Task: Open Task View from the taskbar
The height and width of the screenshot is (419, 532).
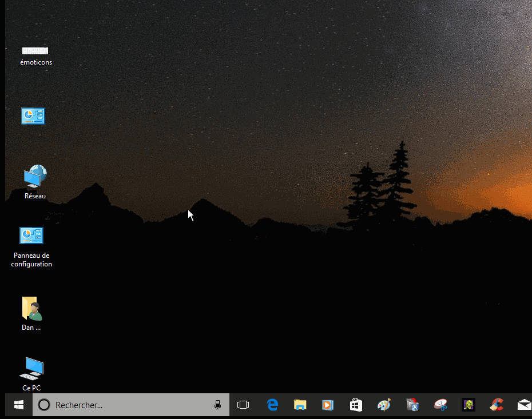Action: [x=243, y=405]
